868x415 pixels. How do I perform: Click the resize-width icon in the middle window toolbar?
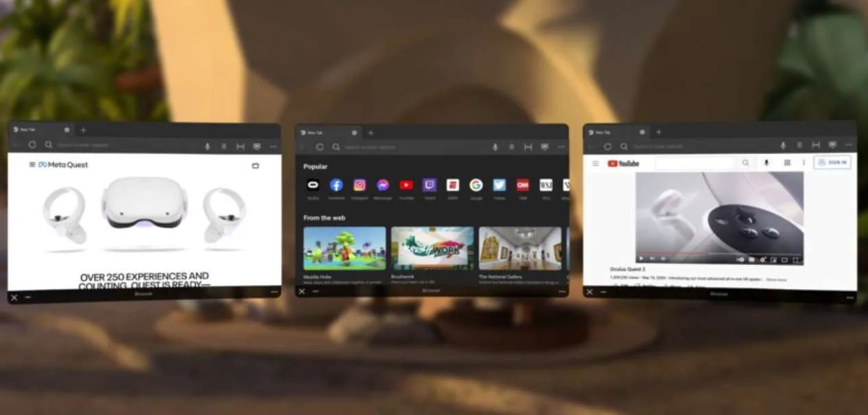pyautogui.click(x=528, y=147)
